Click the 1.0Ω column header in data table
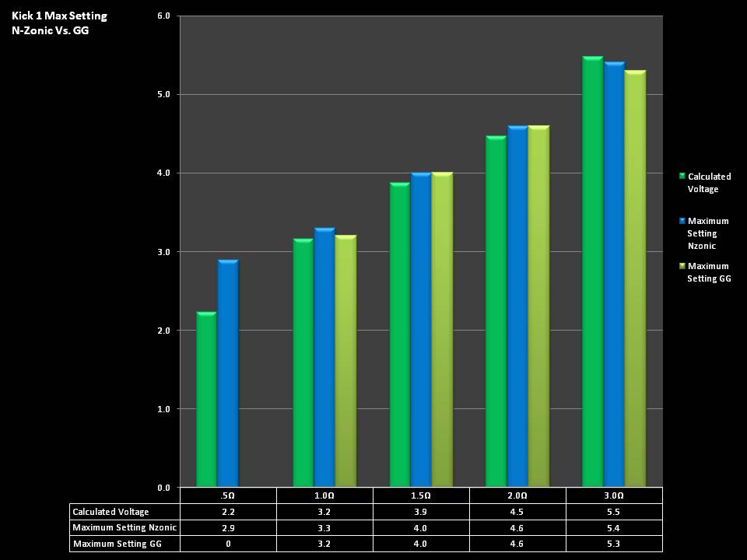Image resolution: width=747 pixels, height=560 pixels. point(324,495)
